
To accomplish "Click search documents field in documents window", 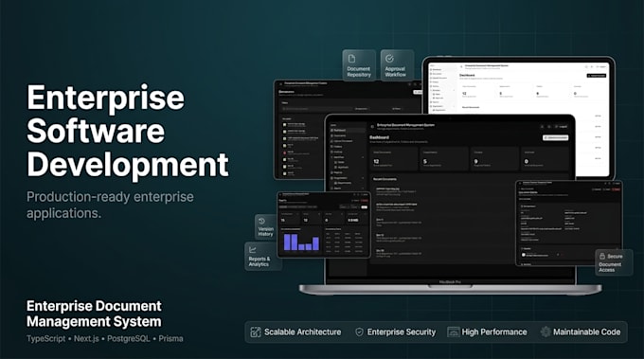I will tap(317, 109).
